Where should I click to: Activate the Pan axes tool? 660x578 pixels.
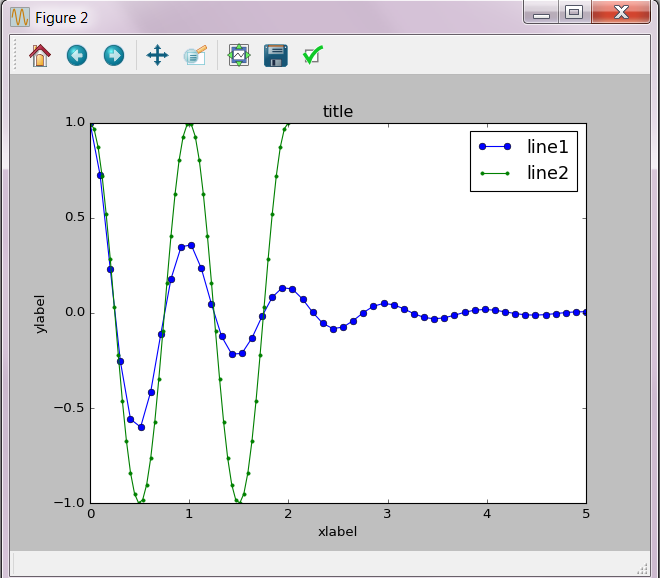click(157, 55)
